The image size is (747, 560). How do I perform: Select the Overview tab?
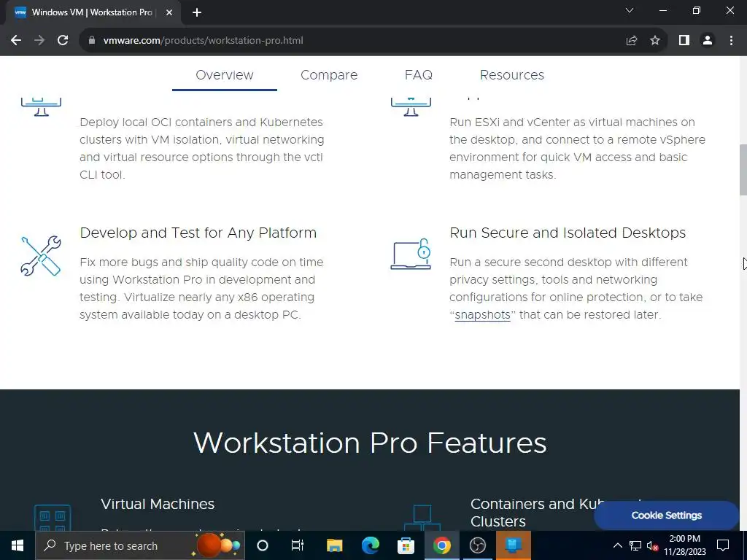point(225,75)
